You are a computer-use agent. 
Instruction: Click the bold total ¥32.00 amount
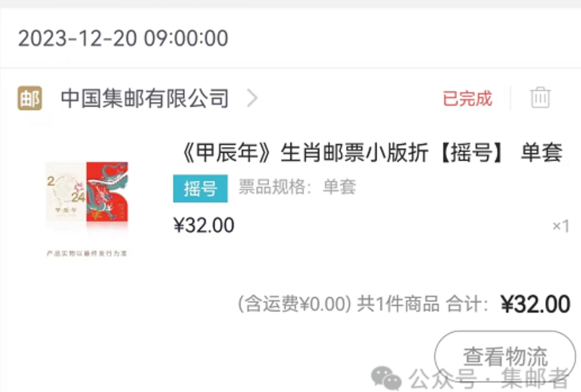(x=535, y=304)
